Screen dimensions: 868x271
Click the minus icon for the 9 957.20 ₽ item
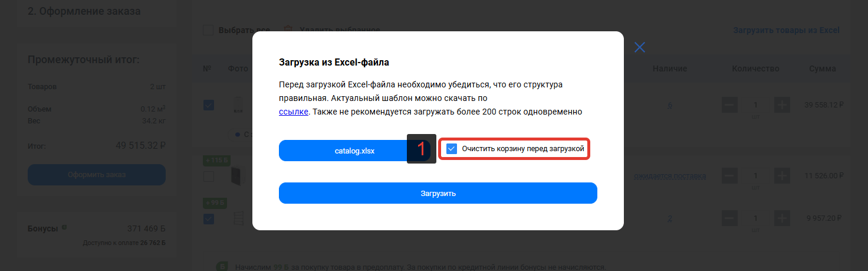[729, 218]
